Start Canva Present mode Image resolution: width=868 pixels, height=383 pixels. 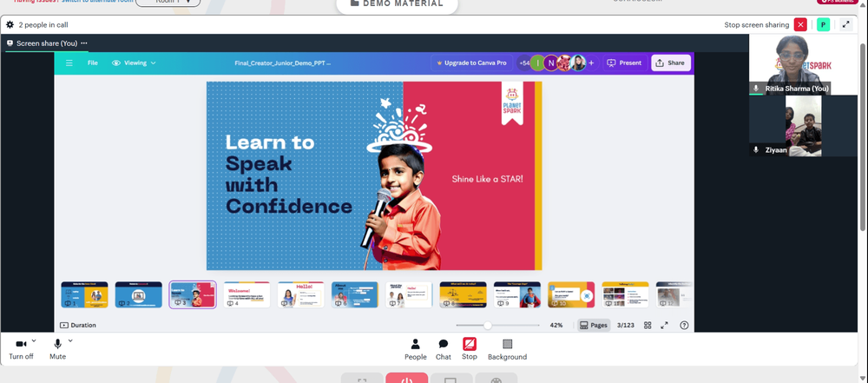[x=624, y=63]
